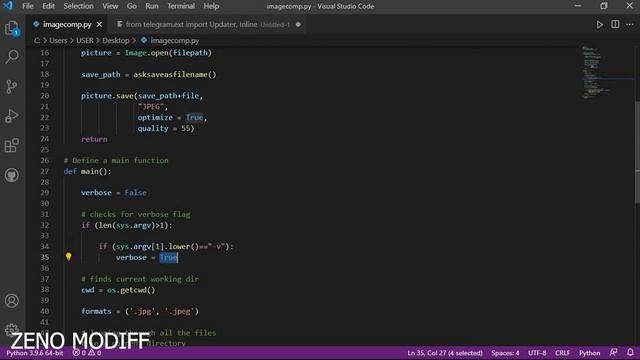Open the Run menu
Viewport: 640px width, 360px height.
click(152, 6)
